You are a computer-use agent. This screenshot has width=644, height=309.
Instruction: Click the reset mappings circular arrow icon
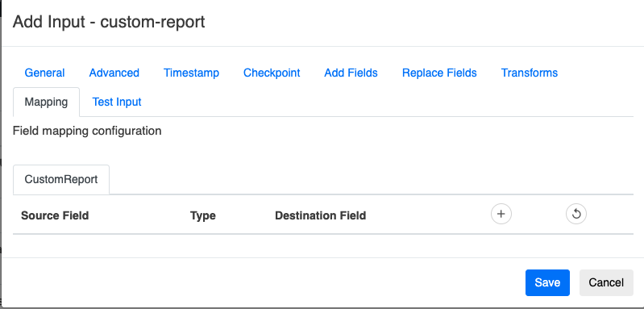(x=576, y=214)
